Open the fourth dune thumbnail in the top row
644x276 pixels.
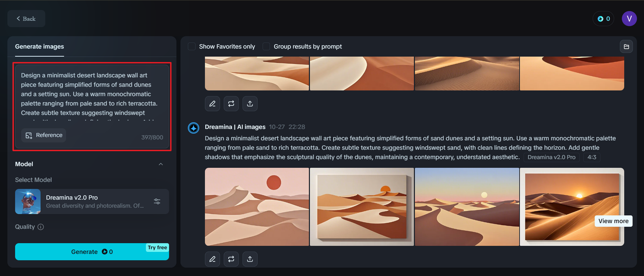click(572, 73)
